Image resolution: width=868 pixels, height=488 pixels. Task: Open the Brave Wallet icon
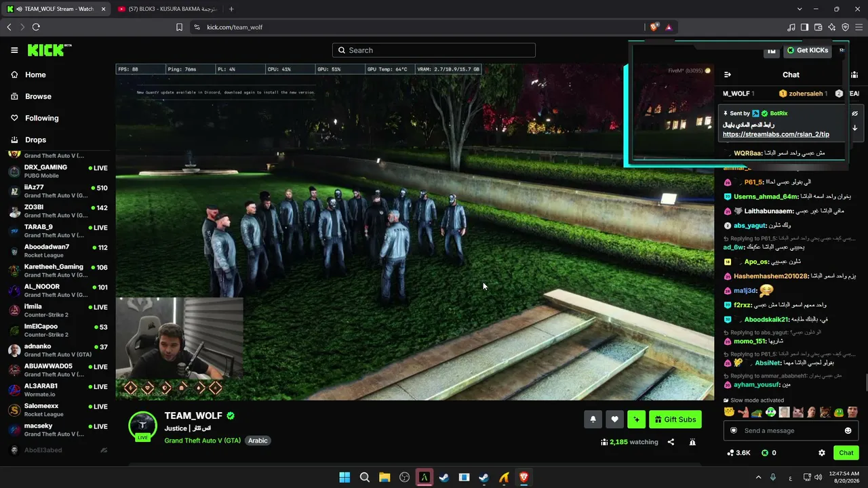818,27
